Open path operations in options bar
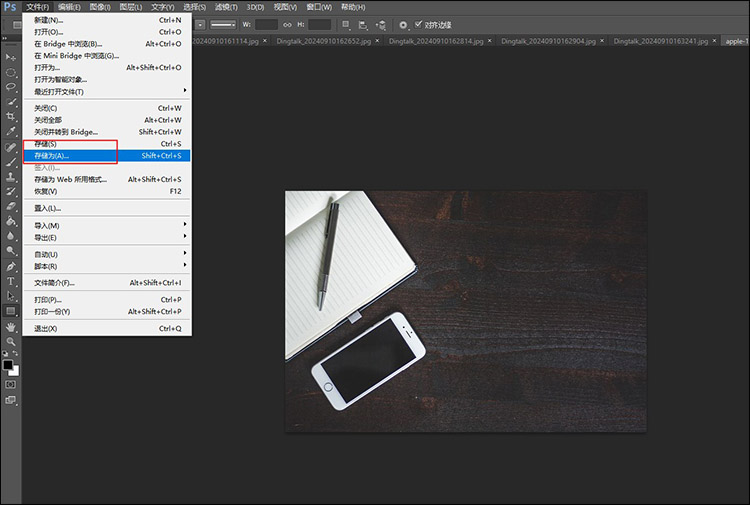 346,24
